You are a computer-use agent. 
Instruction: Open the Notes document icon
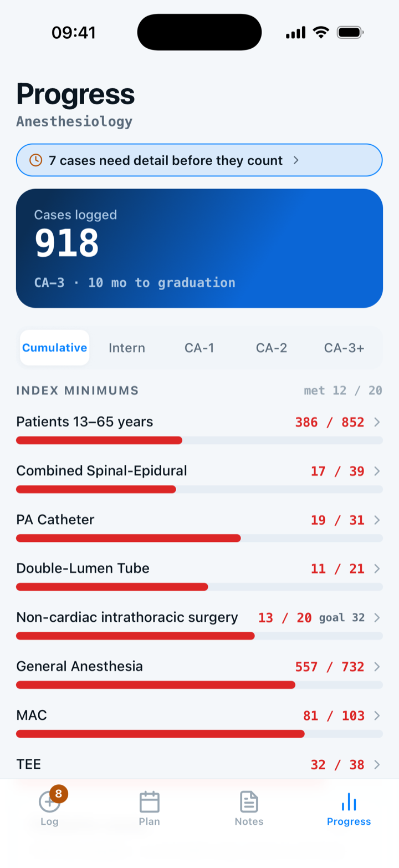(x=249, y=802)
